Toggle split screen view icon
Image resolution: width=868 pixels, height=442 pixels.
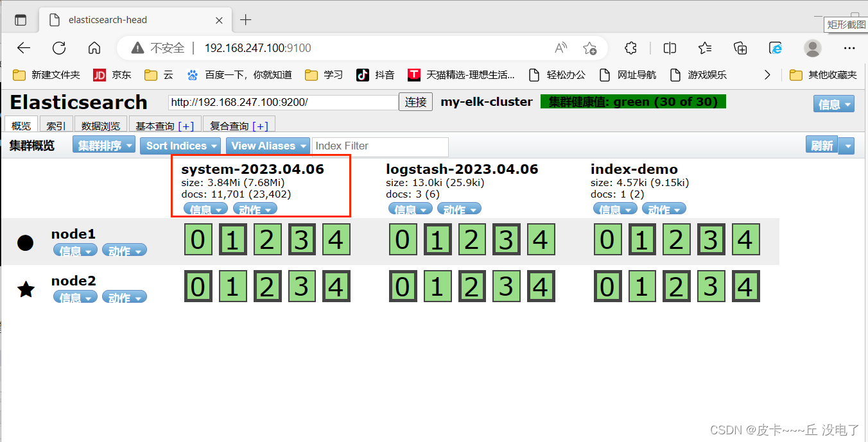(670, 48)
